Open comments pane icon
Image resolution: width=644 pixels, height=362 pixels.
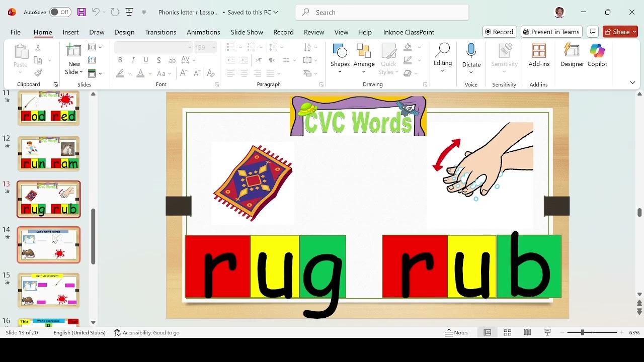[x=593, y=32]
